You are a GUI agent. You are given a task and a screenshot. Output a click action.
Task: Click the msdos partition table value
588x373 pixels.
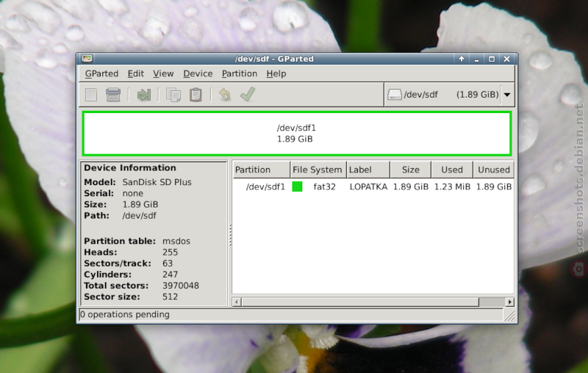[x=176, y=241]
